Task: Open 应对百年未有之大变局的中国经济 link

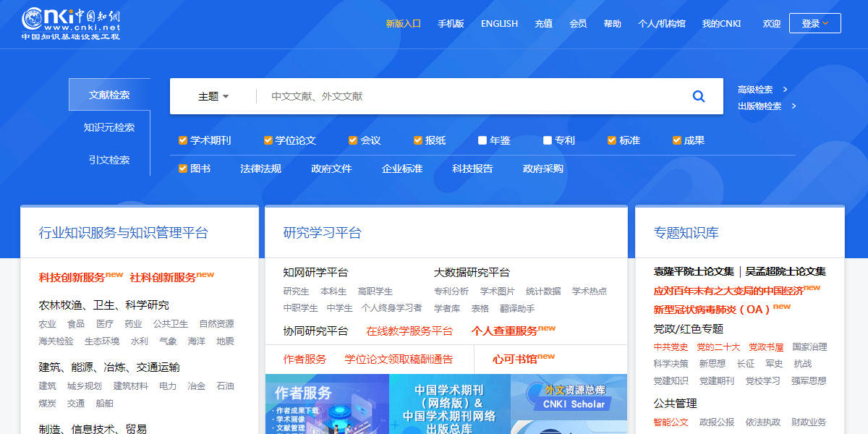Action: point(728,291)
